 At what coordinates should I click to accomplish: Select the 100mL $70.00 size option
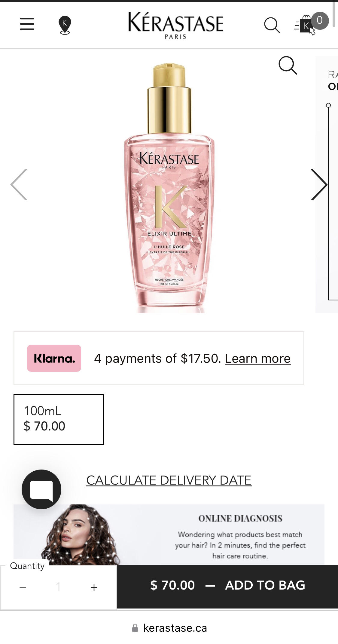pyautogui.click(x=59, y=419)
